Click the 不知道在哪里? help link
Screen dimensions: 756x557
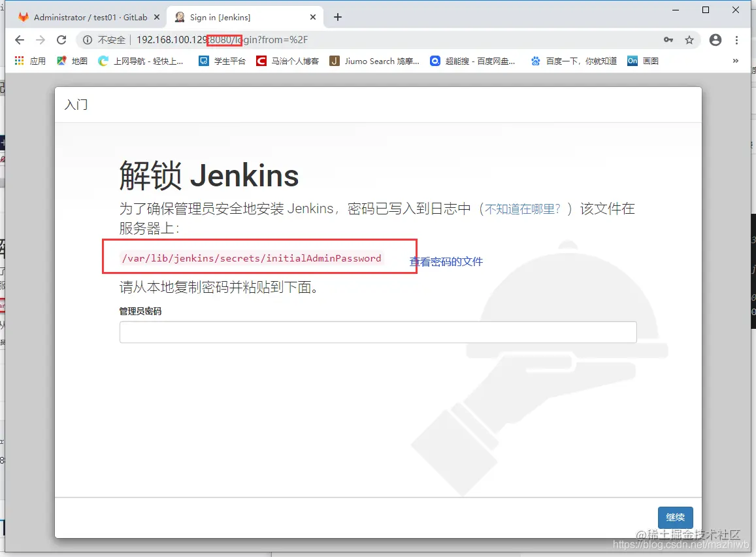(x=523, y=209)
